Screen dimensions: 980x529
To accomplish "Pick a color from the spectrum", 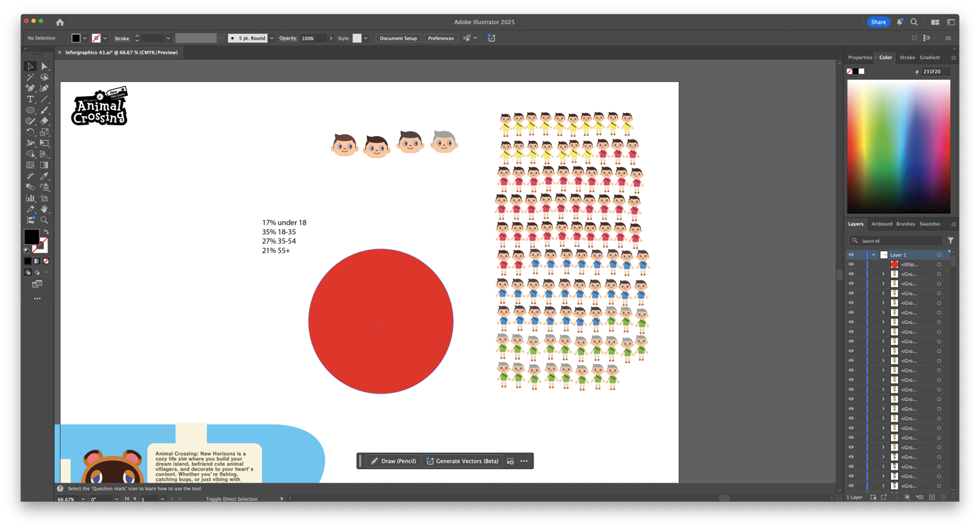I will pos(898,146).
